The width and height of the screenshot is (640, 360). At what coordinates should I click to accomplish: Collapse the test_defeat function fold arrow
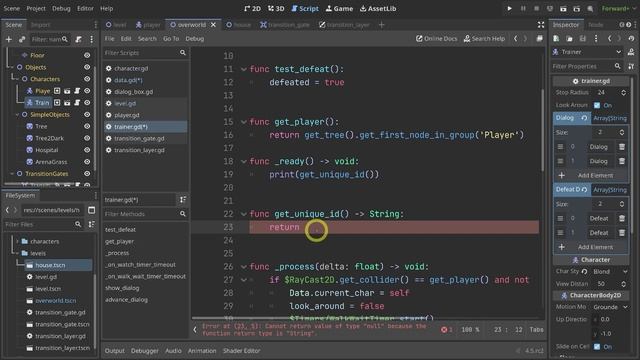(x=243, y=69)
